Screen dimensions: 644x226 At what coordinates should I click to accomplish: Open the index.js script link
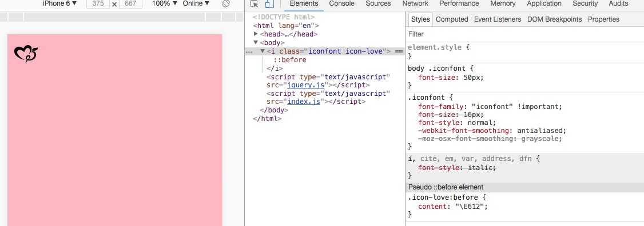click(304, 102)
